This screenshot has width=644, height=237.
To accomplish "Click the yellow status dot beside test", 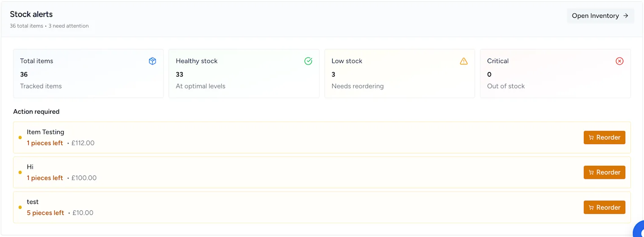I will (x=20, y=207).
